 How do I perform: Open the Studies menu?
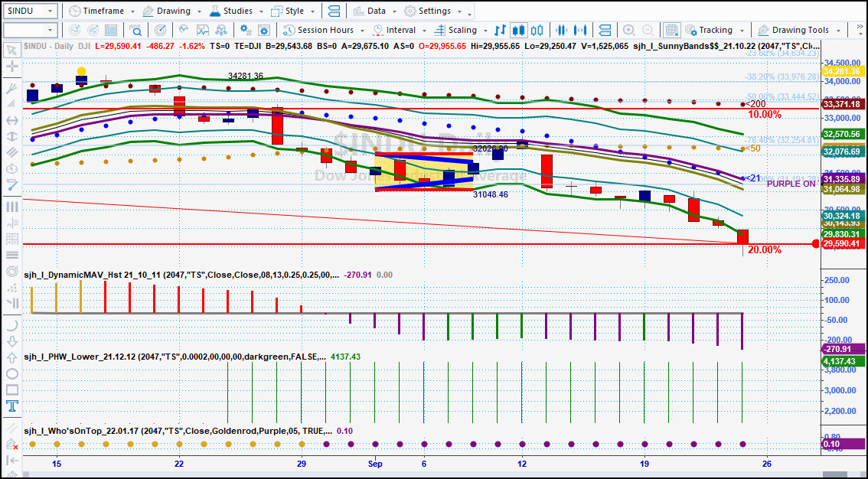coord(237,11)
